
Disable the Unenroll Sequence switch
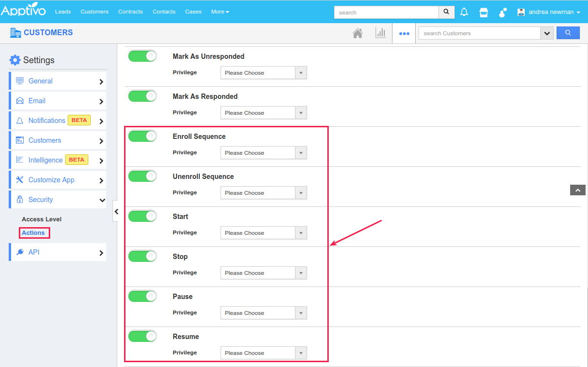pos(142,176)
